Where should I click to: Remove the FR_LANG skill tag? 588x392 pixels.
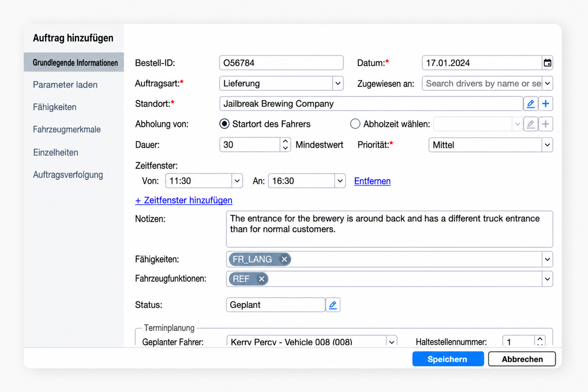tap(284, 259)
